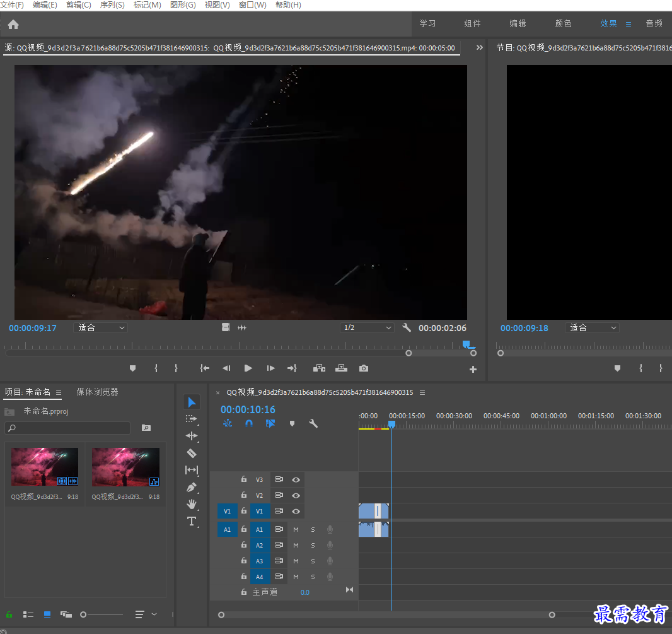Open the sort icons menu
Viewport: 672px width, 634px height.
(x=139, y=614)
